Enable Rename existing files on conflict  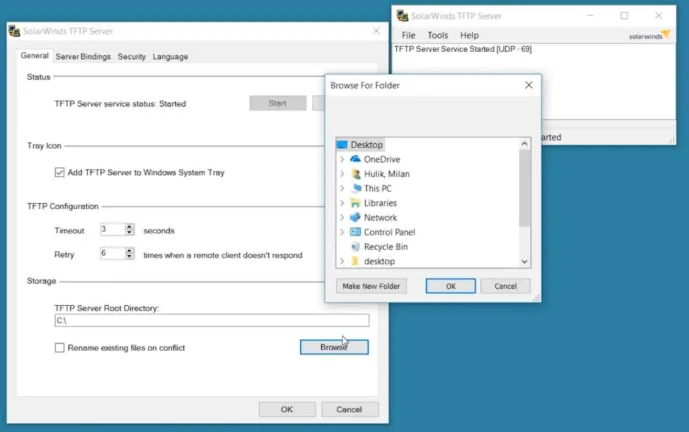pos(59,348)
